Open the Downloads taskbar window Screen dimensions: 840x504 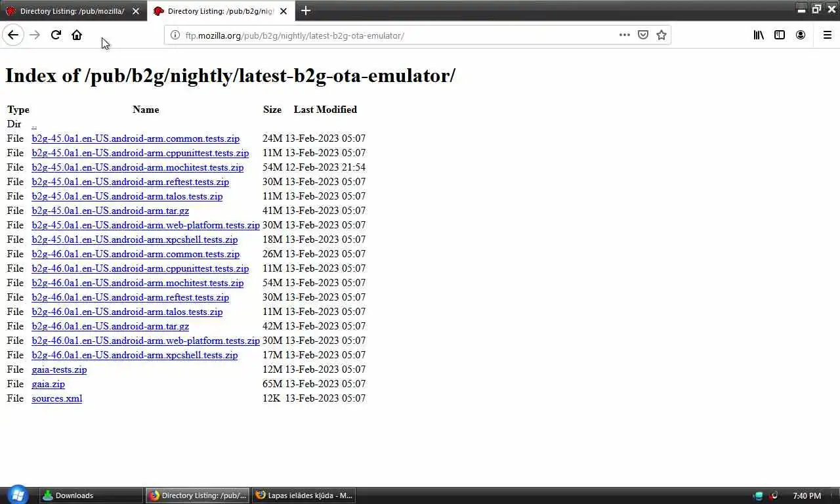pos(91,495)
